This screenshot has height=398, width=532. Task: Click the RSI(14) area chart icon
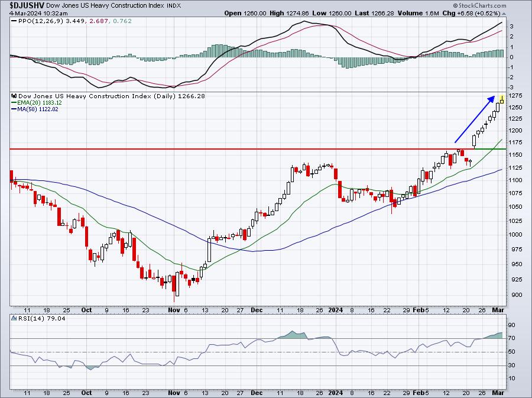14,318
